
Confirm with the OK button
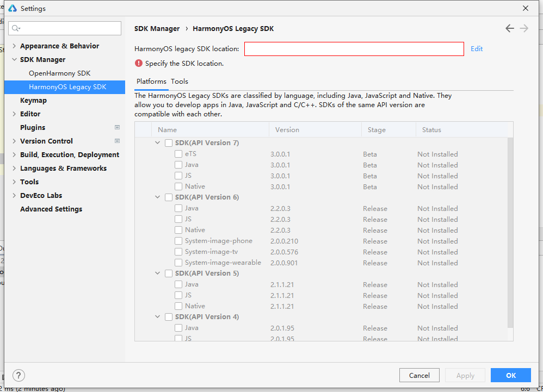pyautogui.click(x=511, y=375)
